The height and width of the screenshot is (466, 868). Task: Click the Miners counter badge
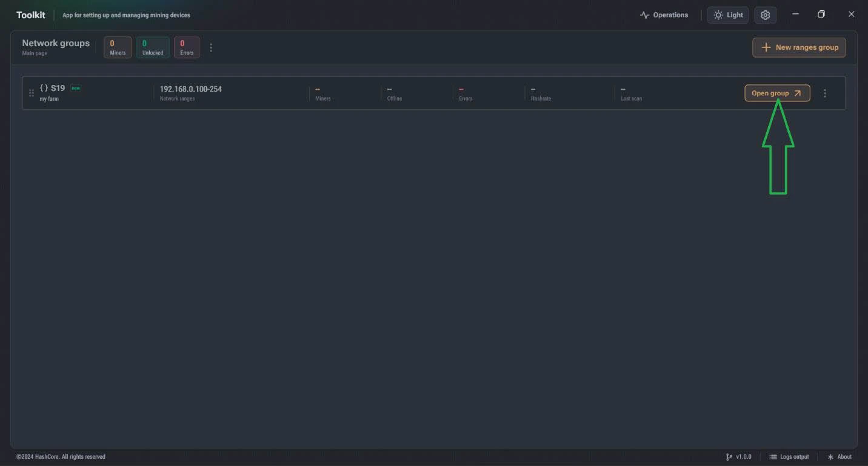point(118,47)
